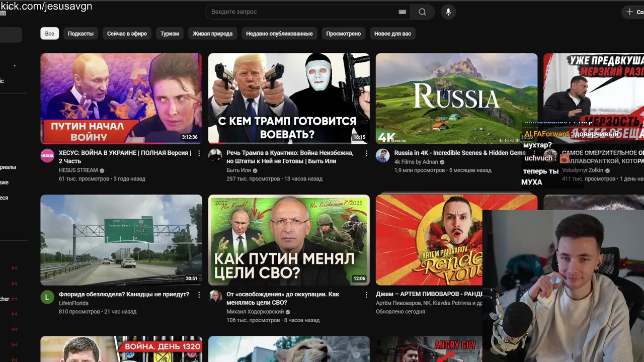Viewport: 644px width, 362px height.
Task: Click the streamer webcam overlay
Action: [563, 286]
